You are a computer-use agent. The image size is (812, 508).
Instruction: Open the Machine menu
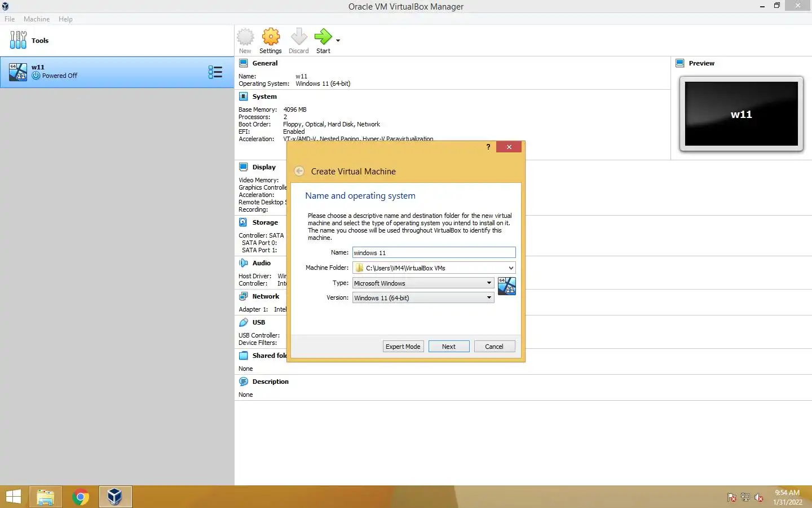click(x=37, y=19)
